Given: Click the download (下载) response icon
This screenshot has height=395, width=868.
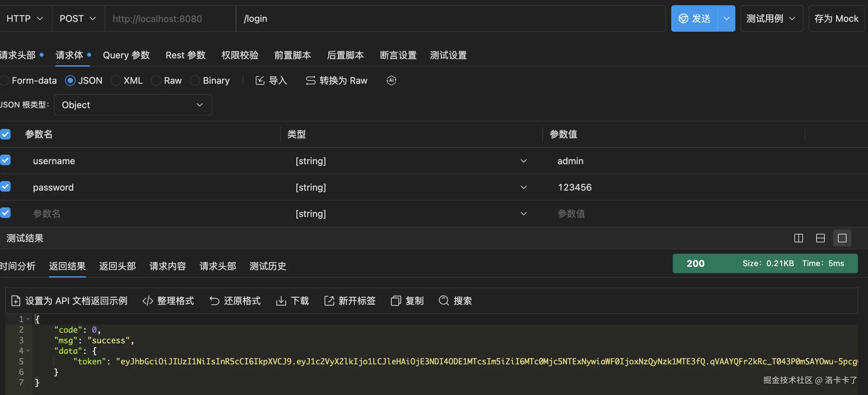Looking at the screenshot, I should (x=281, y=301).
